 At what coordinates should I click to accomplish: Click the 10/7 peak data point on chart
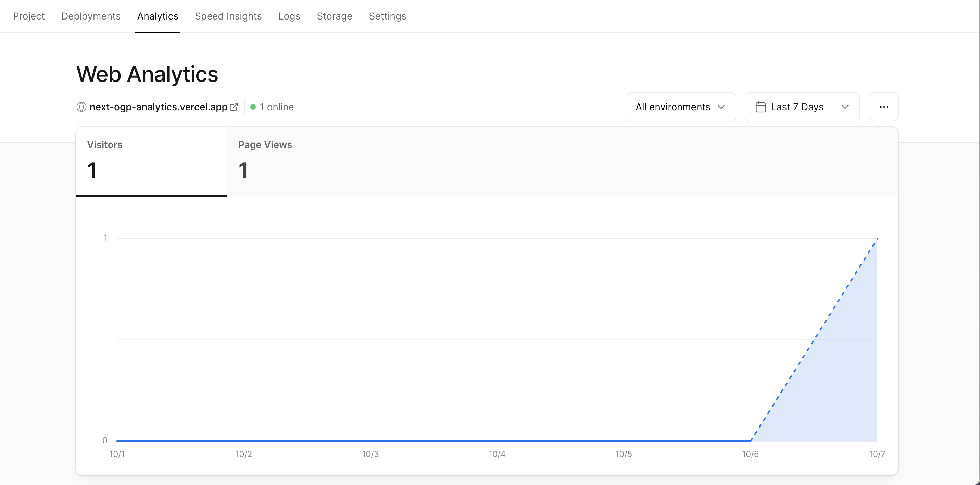click(877, 239)
